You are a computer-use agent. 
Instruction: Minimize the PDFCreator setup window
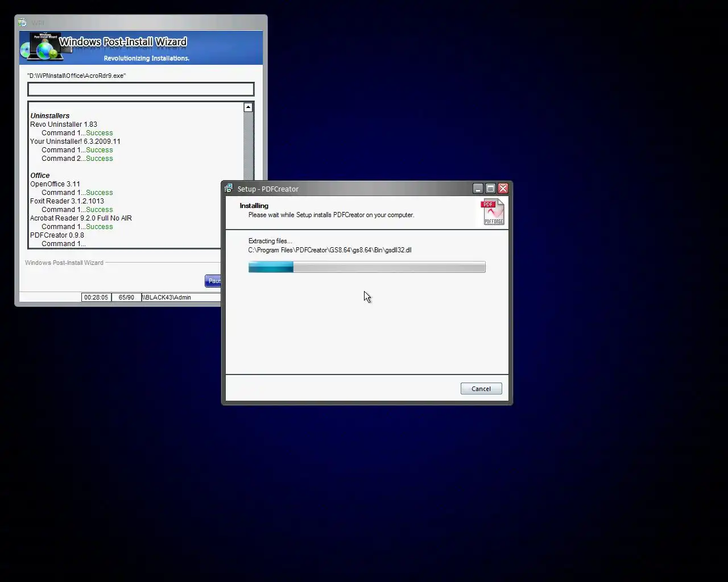[x=478, y=188]
